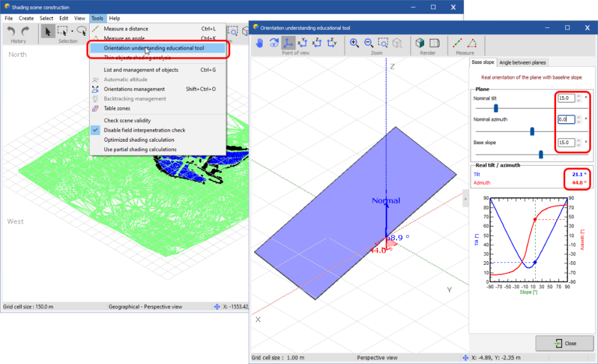Viewport: 598px width, 364px height.
Task: Click the orbit view eye icon
Action: [x=274, y=43]
